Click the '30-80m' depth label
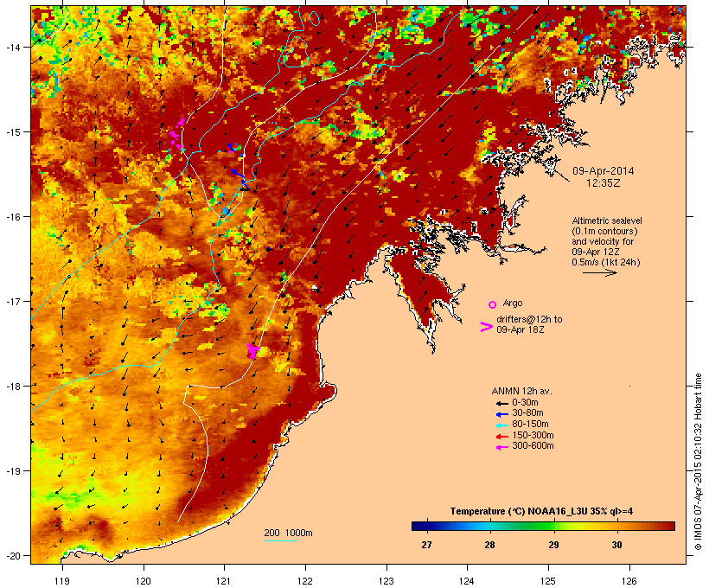This screenshot has width=709, height=588. pyautogui.click(x=527, y=413)
